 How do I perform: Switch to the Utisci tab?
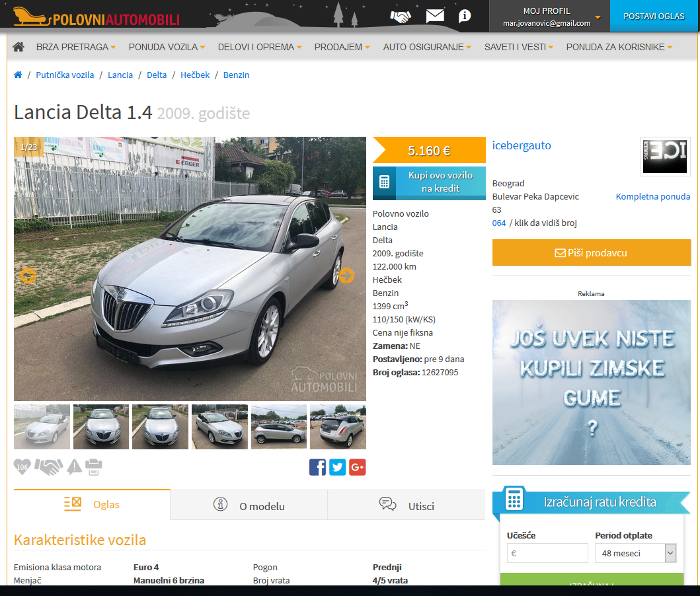coord(407,505)
